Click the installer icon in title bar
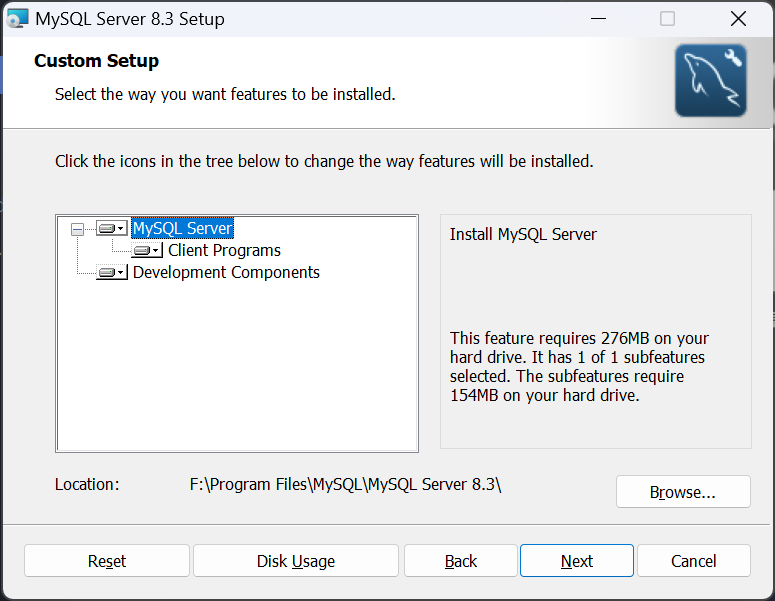This screenshot has height=601, width=775. (17, 19)
